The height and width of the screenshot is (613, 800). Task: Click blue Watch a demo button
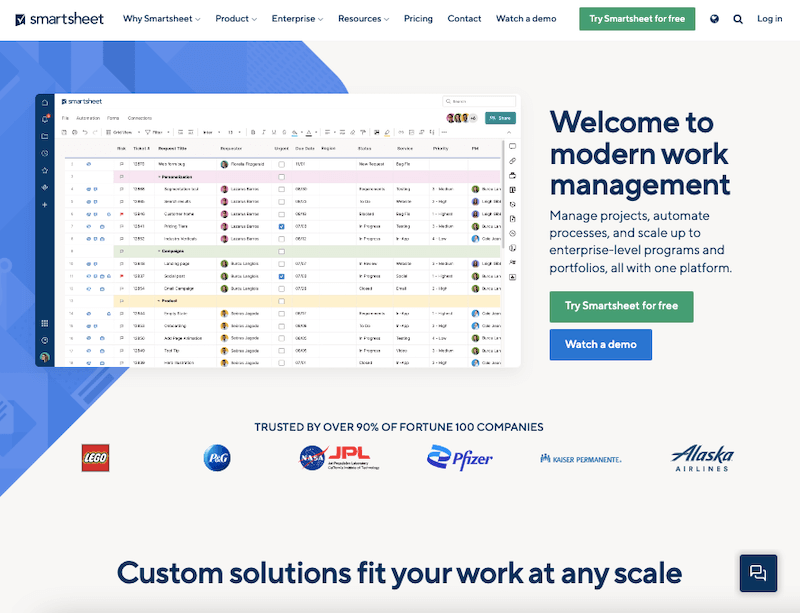(x=601, y=345)
